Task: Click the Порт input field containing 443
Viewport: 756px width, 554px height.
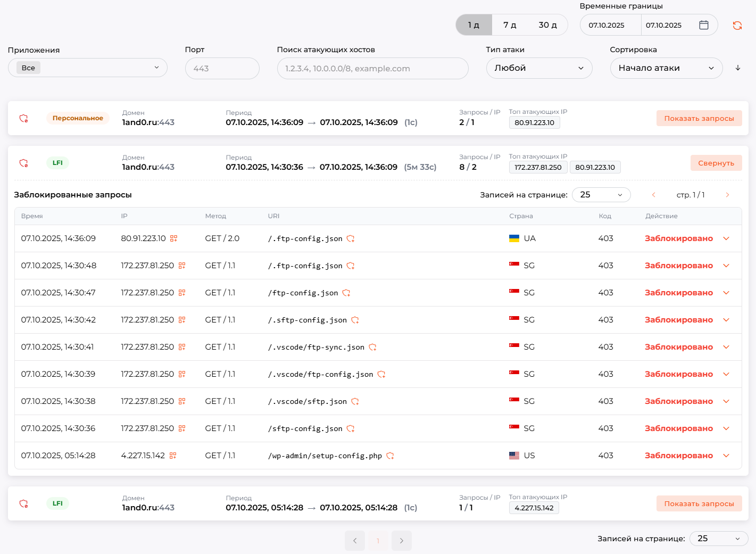Action: tap(222, 68)
